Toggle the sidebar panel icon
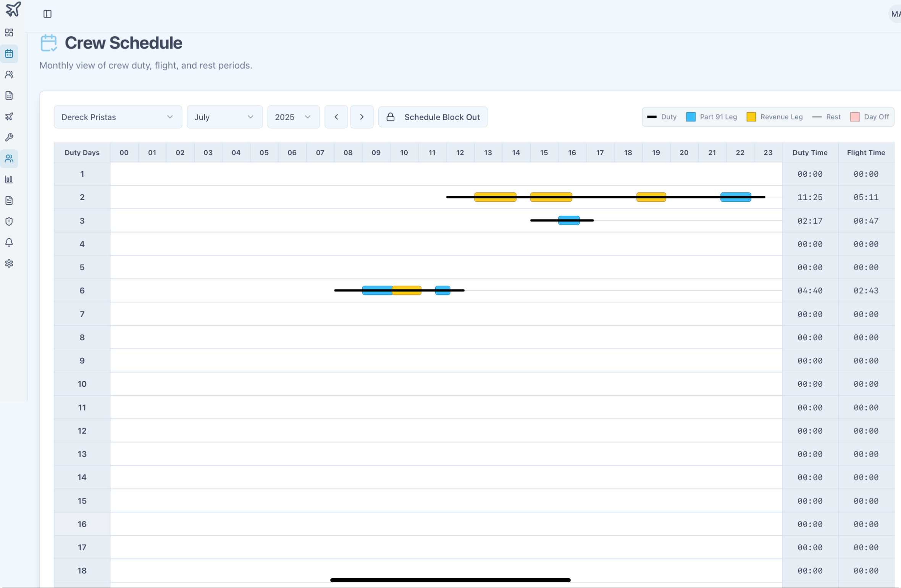The width and height of the screenshot is (901, 588). [47, 14]
